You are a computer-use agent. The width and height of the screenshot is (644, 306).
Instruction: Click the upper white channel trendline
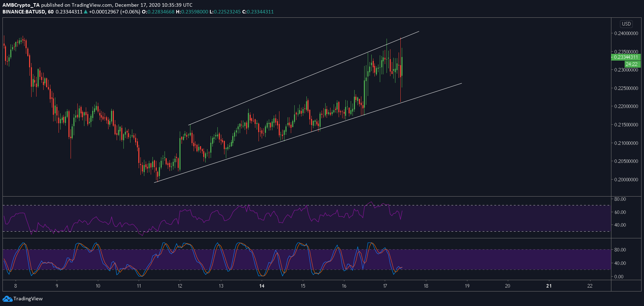click(304, 78)
